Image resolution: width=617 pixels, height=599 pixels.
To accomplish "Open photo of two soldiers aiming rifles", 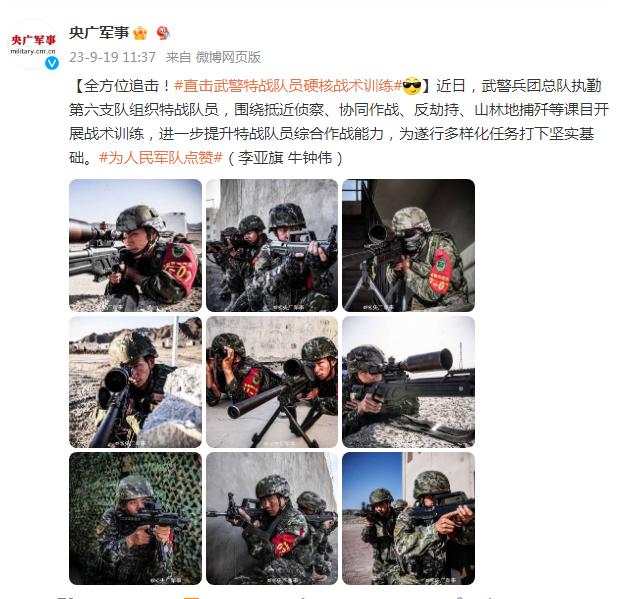I will coord(272,246).
